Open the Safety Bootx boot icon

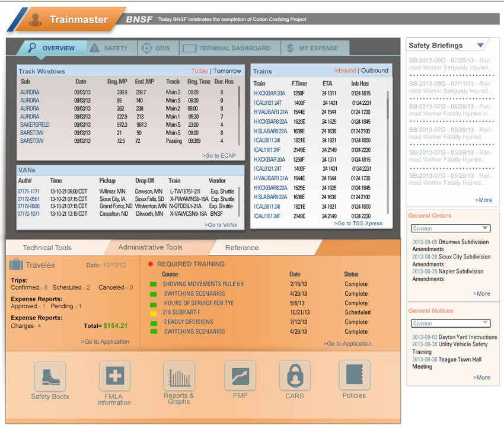click(50, 376)
